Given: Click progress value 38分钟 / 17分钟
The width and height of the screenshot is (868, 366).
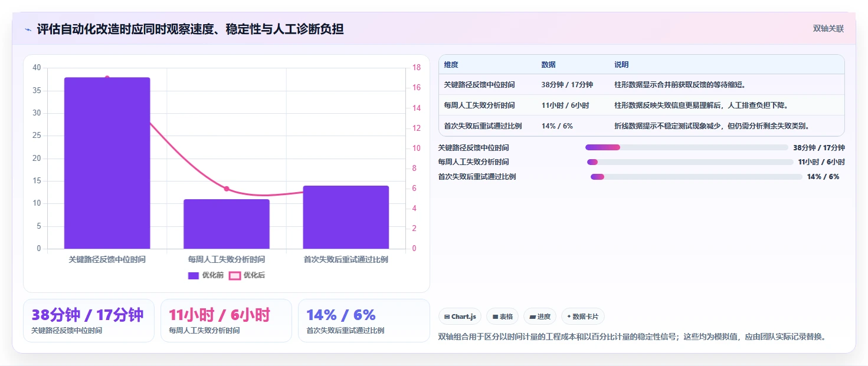Looking at the screenshot, I should pos(819,148).
